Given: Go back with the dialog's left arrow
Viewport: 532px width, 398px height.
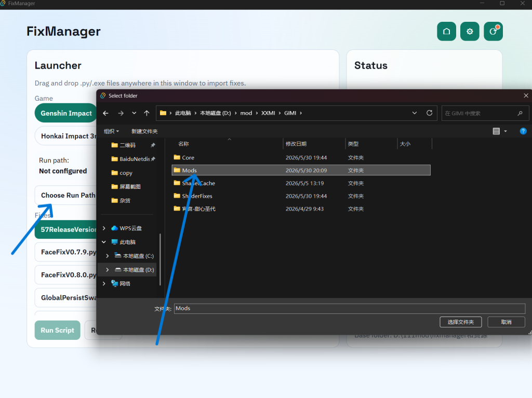Looking at the screenshot, I should pyautogui.click(x=105, y=113).
